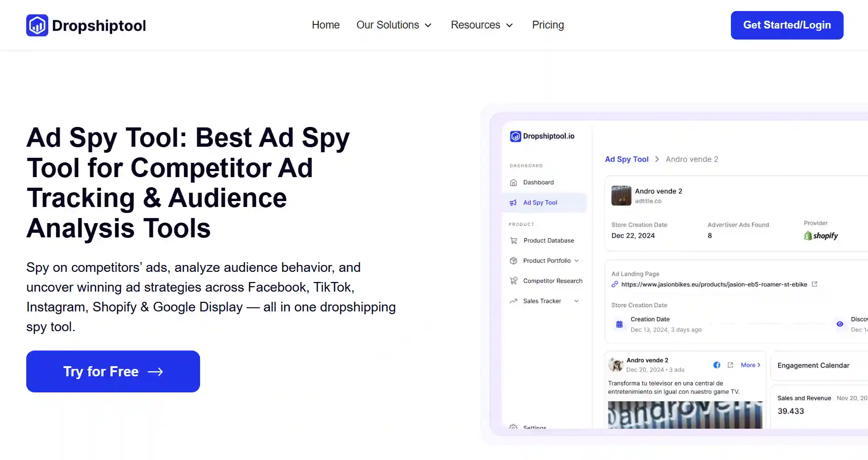Click the Competitor Research icon

click(513, 281)
